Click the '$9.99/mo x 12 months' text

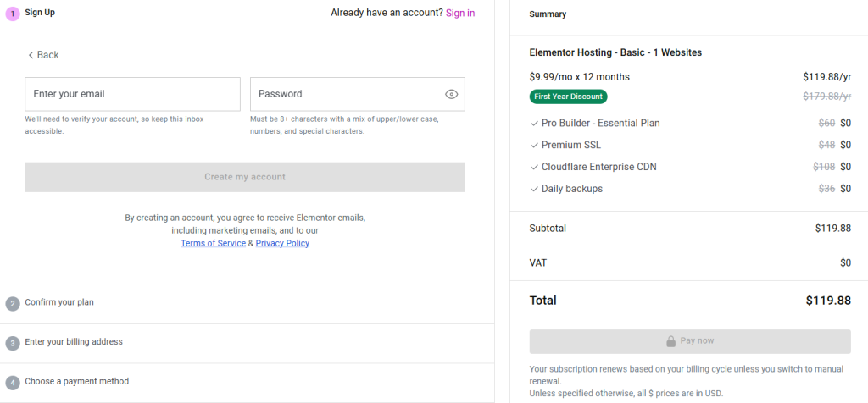point(580,77)
